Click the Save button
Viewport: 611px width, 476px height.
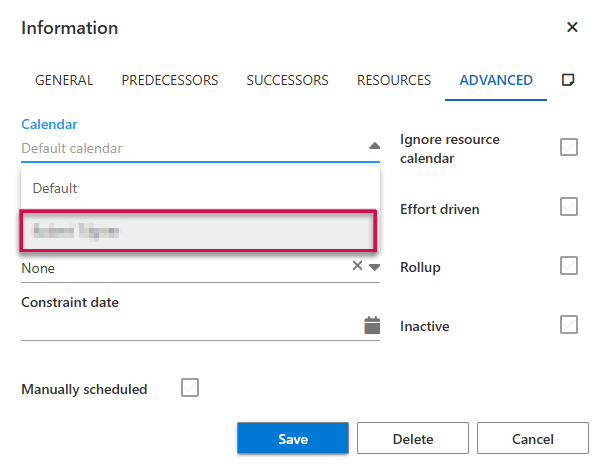coord(293,439)
